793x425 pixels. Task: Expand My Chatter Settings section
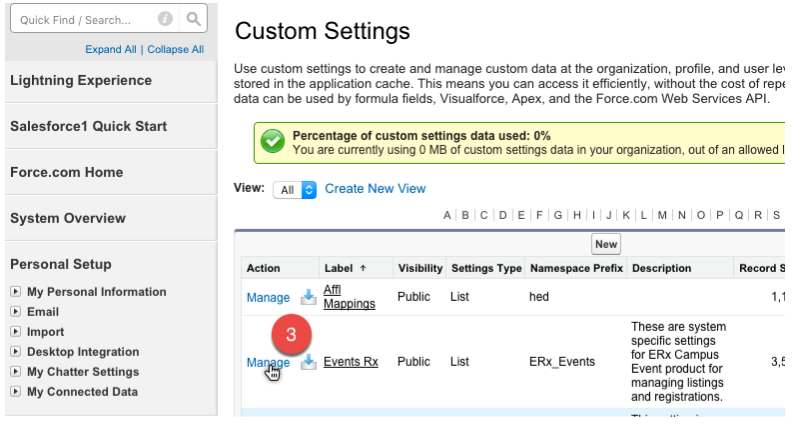(15, 372)
